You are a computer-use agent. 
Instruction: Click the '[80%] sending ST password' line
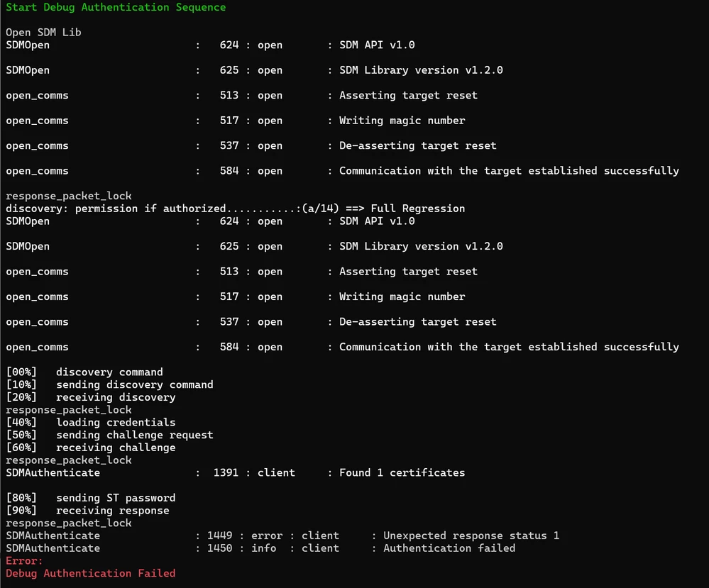click(91, 498)
